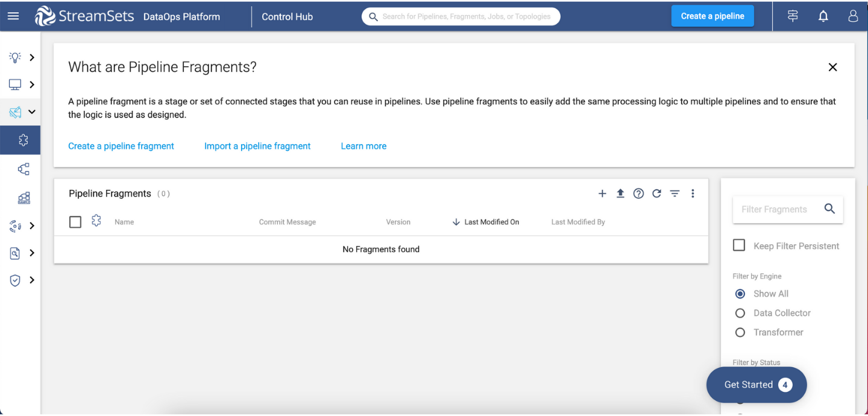Expand the lightbulb sidebar section
Viewport: 868px width, 416px height.
coord(32,57)
